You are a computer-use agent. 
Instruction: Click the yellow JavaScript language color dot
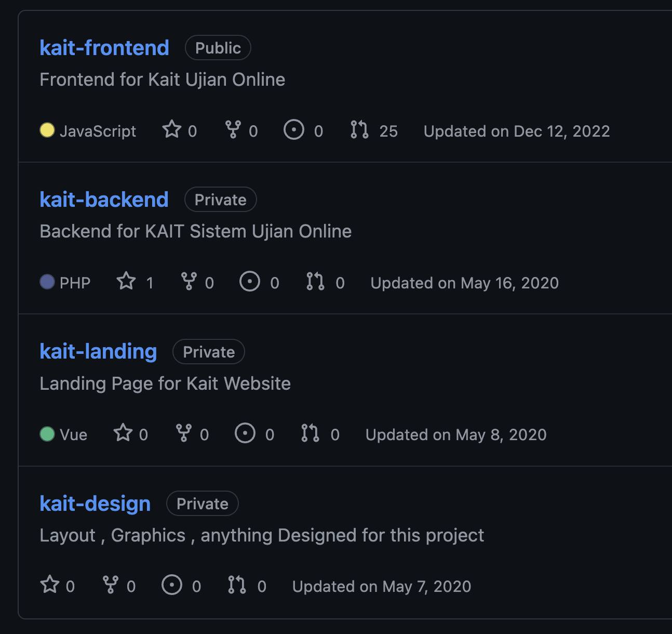[47, 130]
